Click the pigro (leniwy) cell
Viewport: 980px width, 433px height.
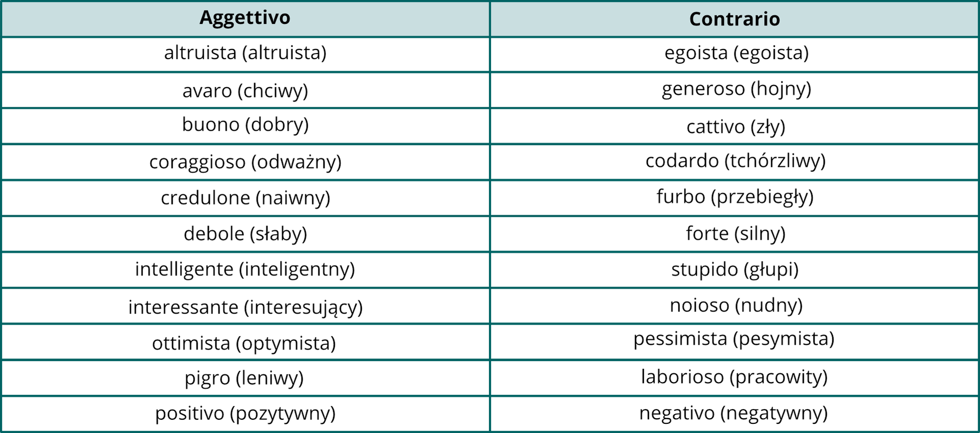[244, 378]
